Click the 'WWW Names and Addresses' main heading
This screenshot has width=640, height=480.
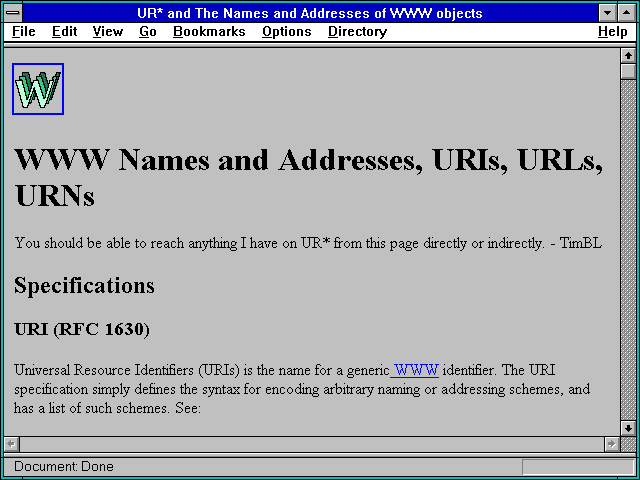pos(308,178)
